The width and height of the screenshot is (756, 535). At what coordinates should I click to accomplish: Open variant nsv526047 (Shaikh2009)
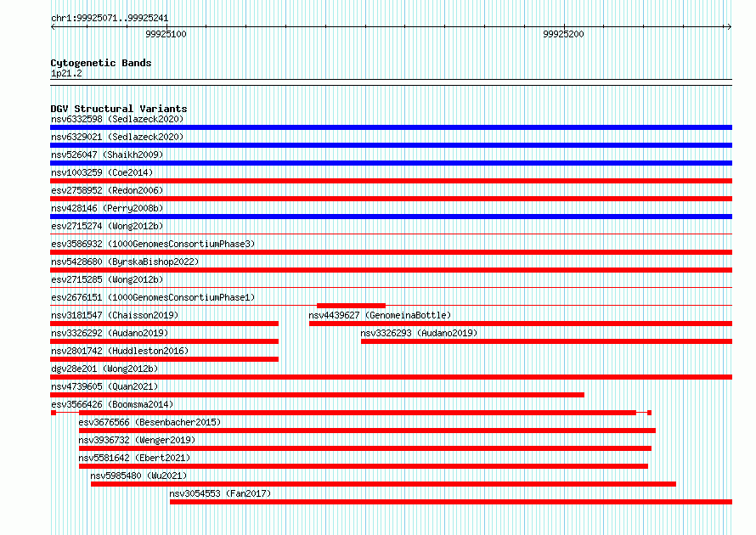coord(107,155)
